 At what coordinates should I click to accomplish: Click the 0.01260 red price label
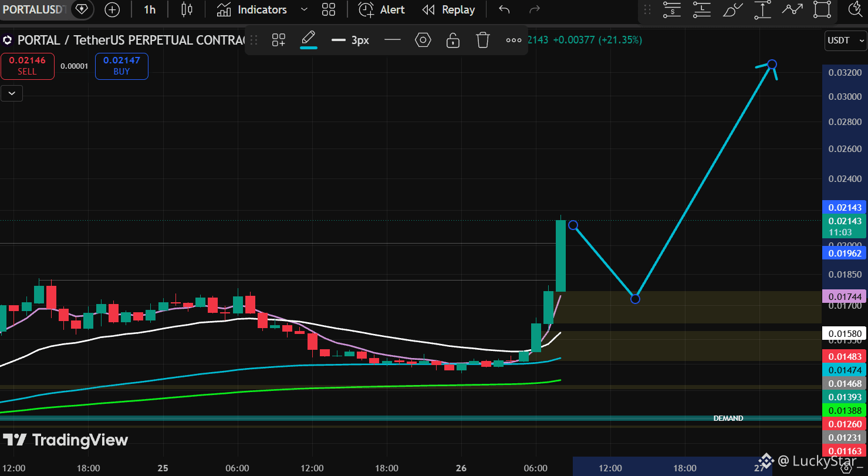[845, 424]
